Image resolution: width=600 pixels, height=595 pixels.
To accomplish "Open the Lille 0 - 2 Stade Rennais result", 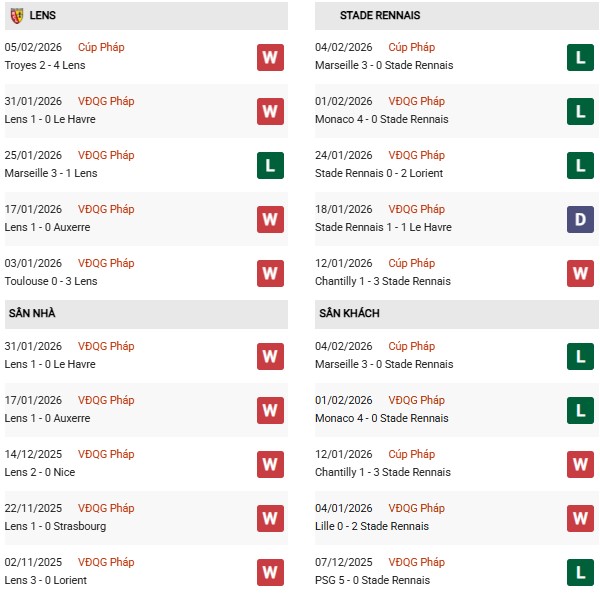I will point(371,527).
